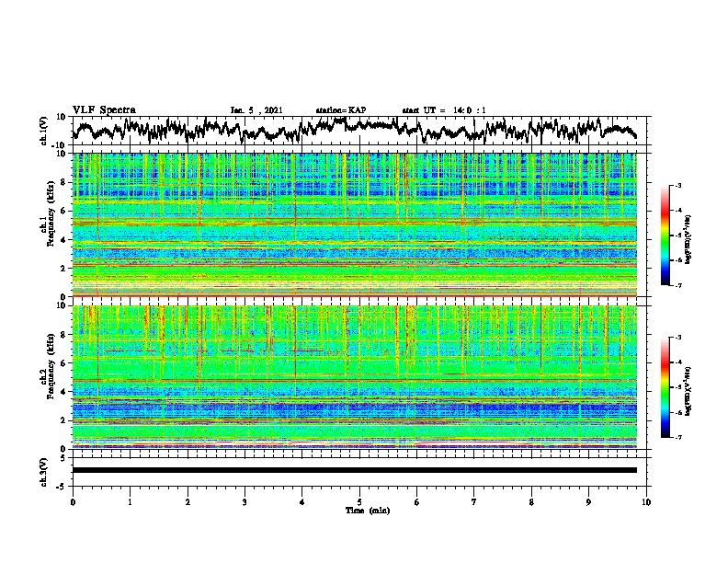Click the "Time (min)" axis label

[368, 511]
